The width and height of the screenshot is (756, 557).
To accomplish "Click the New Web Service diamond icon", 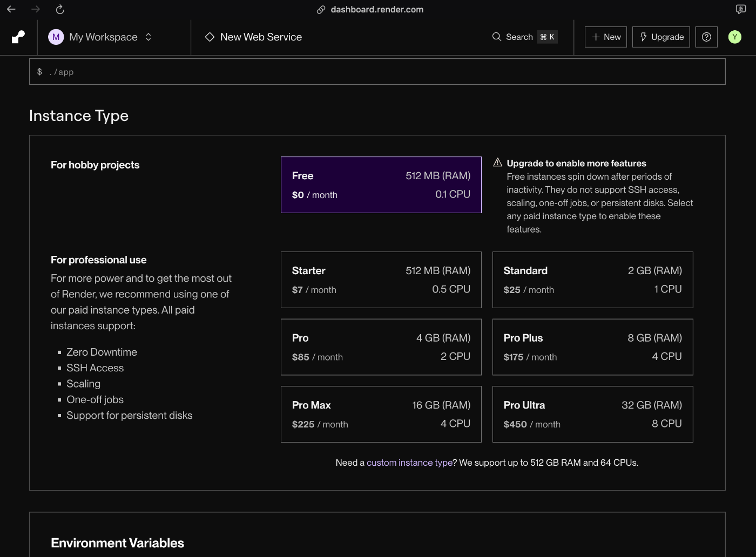I will pos(210,37).
